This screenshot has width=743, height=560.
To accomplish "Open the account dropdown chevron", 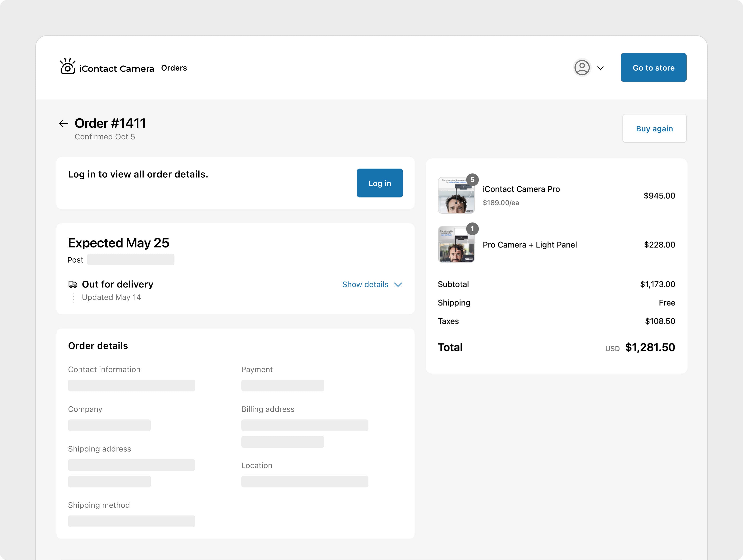I will [601, 68].
